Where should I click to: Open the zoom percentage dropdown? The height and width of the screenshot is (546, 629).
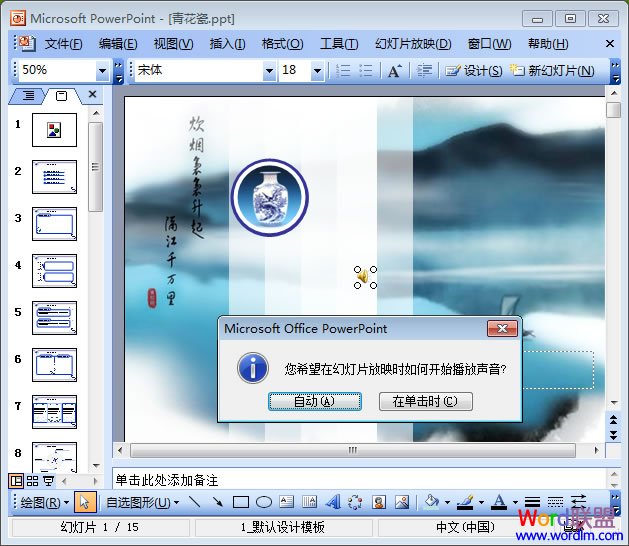pyautogui.click(x=103, y=71)
